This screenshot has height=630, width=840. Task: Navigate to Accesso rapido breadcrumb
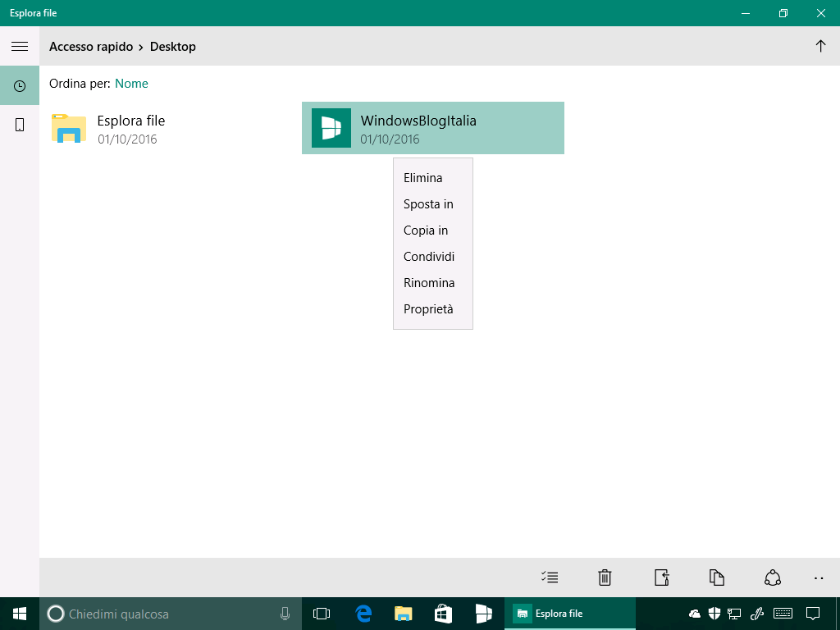[91, 47]
